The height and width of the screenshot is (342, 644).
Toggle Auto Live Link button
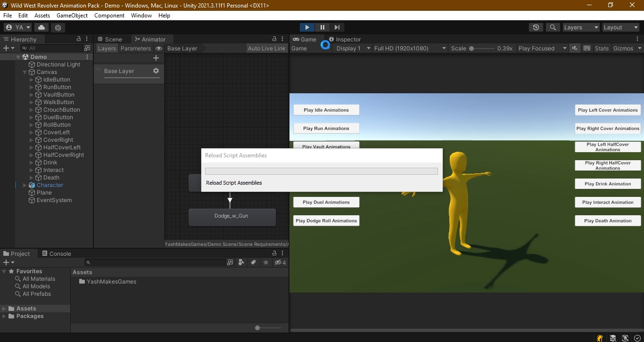click(266, 48)
